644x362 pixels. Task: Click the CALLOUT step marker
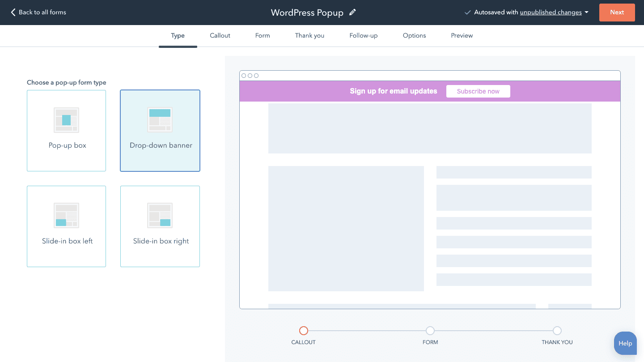[304, 331]
